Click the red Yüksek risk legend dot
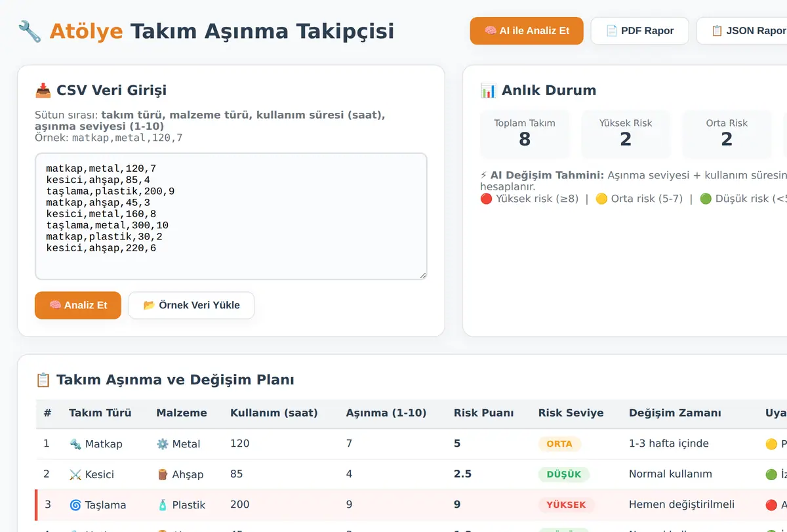This screenshot has height=532, width=787. (x=486, y=199)
